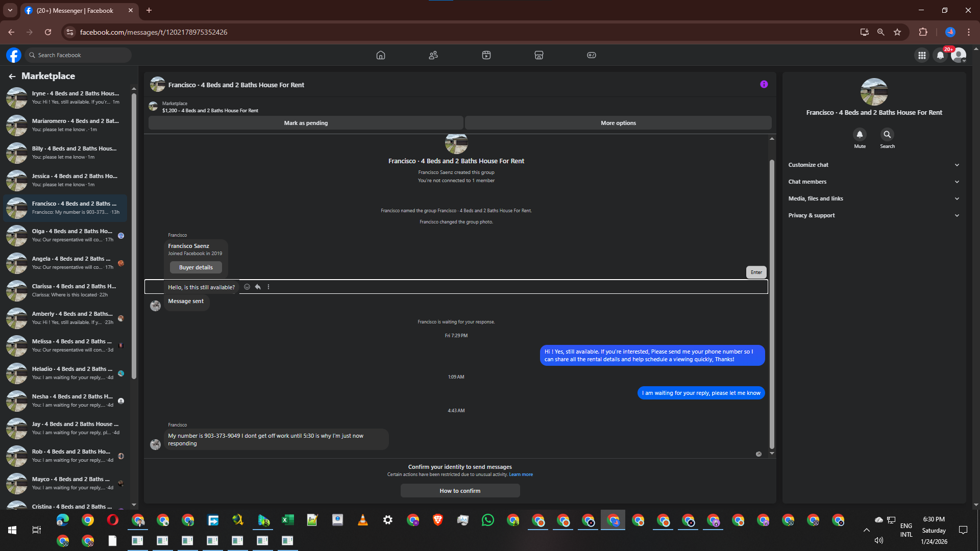Mute this conversation with the bell button
Viewport: 980px width, 551px height.
tap(860, 135)
